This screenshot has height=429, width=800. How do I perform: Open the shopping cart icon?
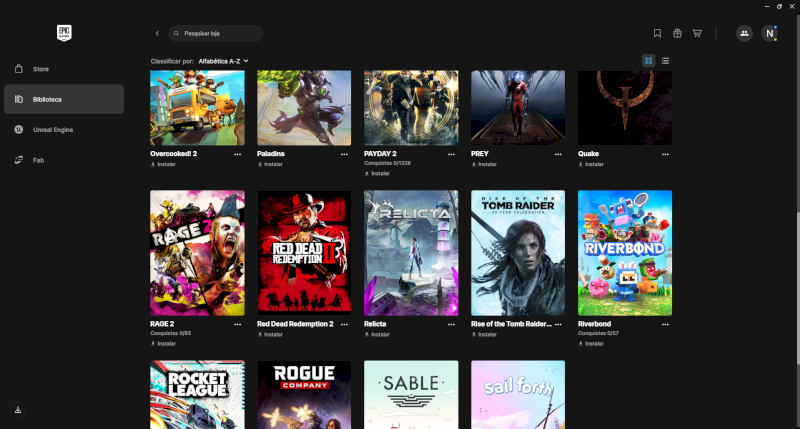697,33
